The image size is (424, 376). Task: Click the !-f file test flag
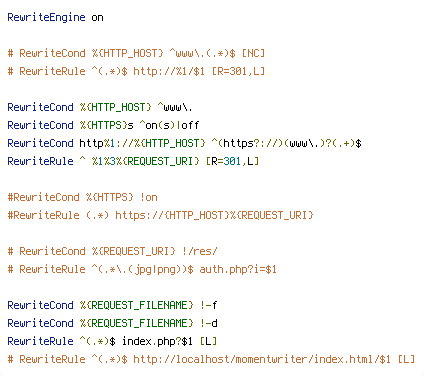(209, 305)
